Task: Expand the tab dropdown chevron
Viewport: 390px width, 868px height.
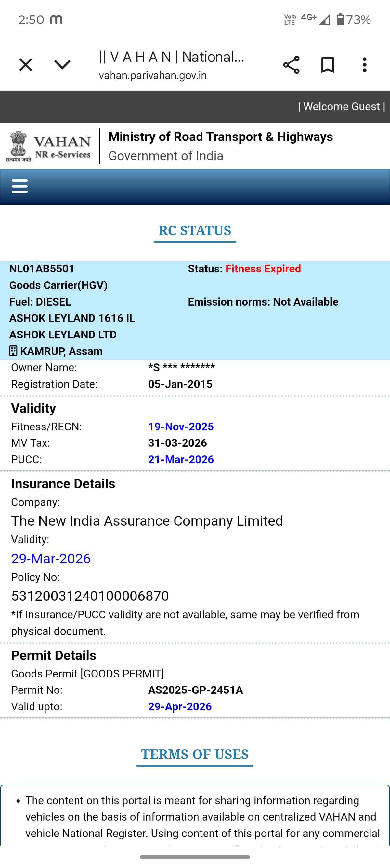Action: coord(62,64)
